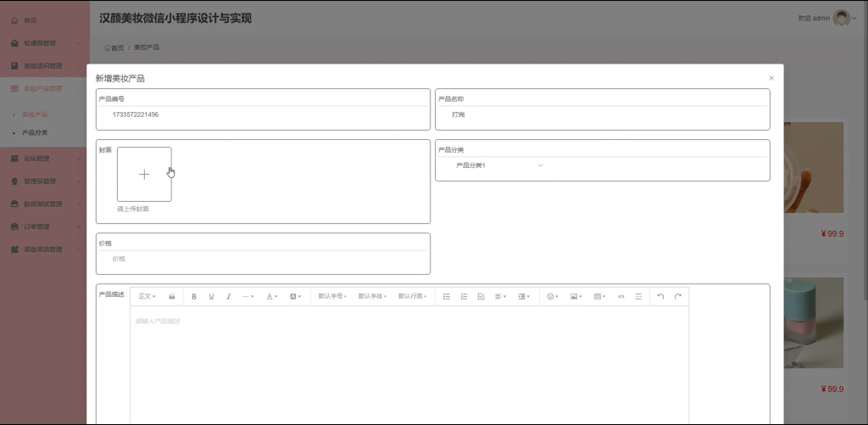
Task: Click the 首页 breadcrumb link
Action: click(114, 48)
